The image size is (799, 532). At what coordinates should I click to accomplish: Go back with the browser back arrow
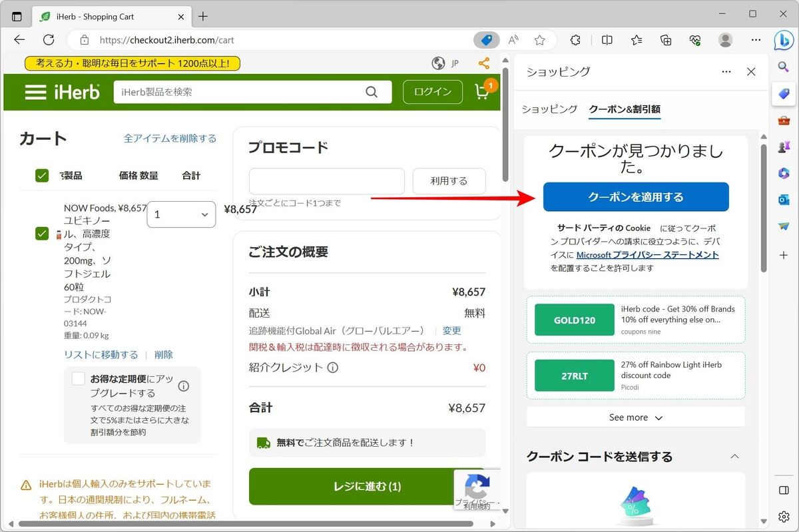19,40
